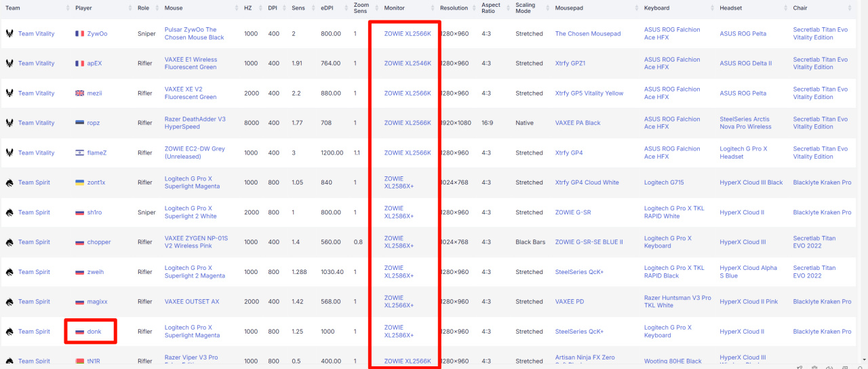Open donk player profile link
Screen dimensions: 868x369
point(94,332)
